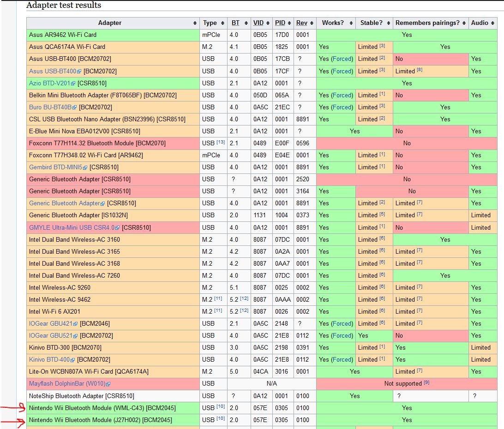Click Intel Dual Band Wireless-AC 7260 cell
Image resolution: width=504 pixels, height=429 pixels.
pos(113,275)
